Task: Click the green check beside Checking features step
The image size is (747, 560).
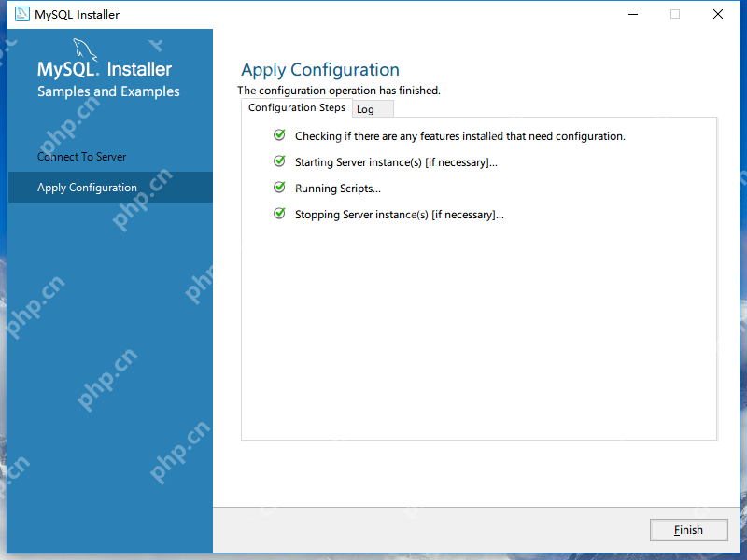Action: point(279,135)
